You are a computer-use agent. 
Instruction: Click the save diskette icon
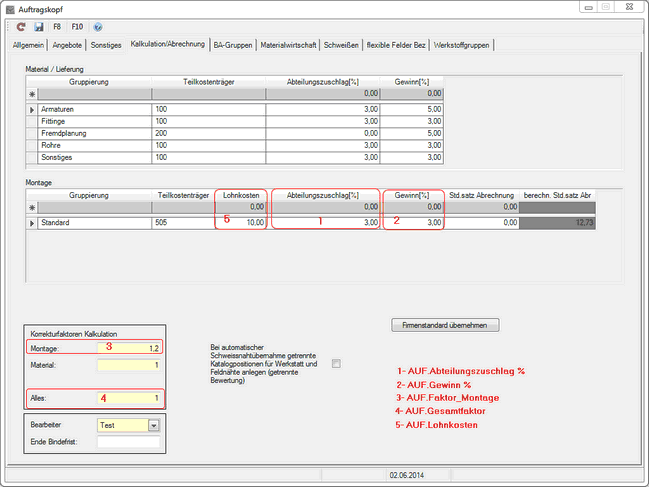tap(39, 27)
